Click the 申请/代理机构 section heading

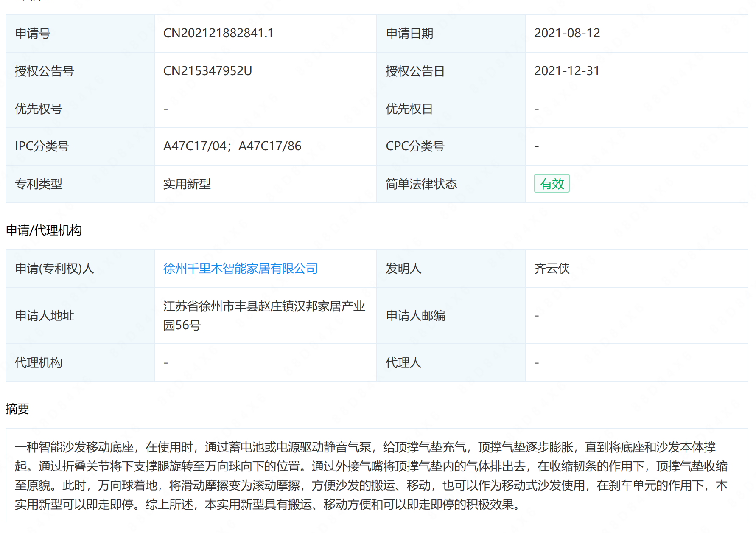tap(44, 230)
